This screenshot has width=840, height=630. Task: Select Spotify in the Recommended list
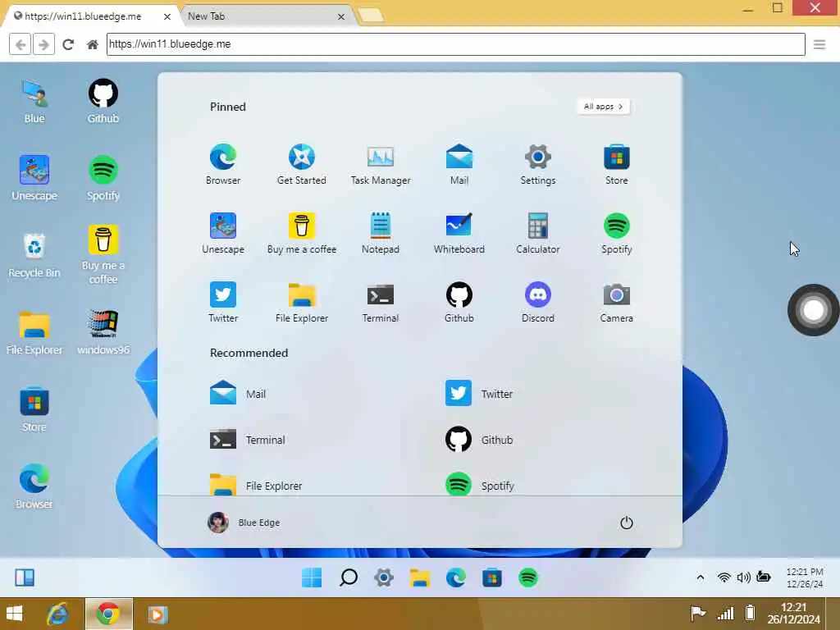click(479, 484)
